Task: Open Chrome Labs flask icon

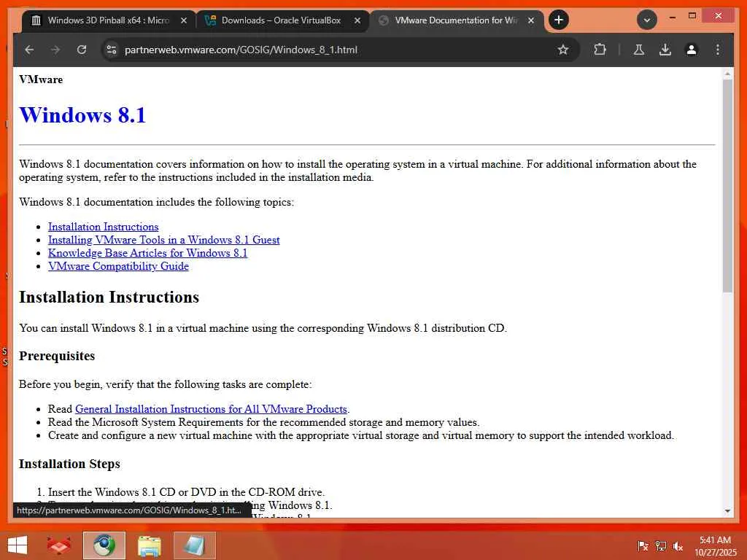Action: point(639,50)
